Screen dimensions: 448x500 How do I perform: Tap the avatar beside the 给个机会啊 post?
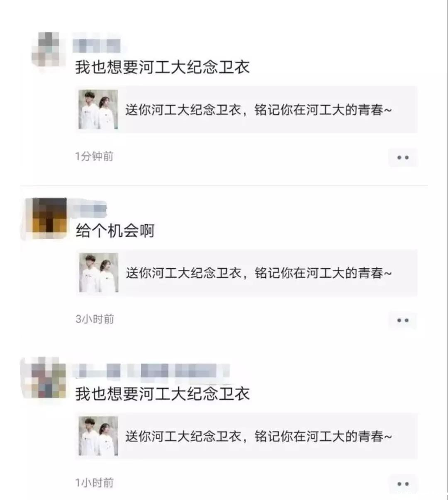pos(46,218)
